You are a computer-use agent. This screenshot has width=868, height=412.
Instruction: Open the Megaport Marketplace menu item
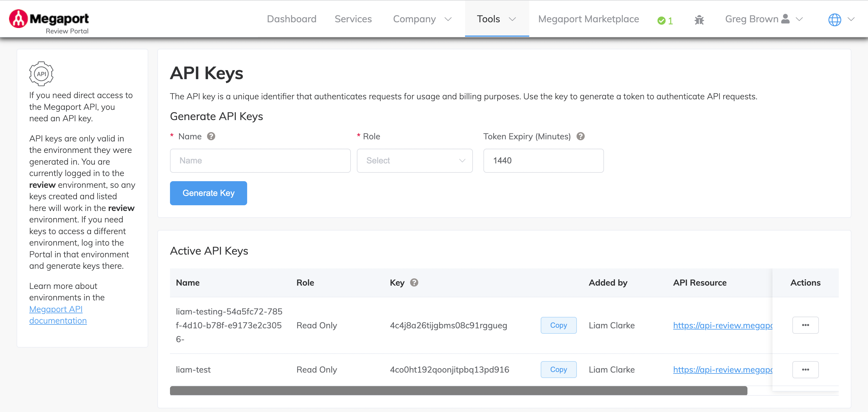coord(588,19)
